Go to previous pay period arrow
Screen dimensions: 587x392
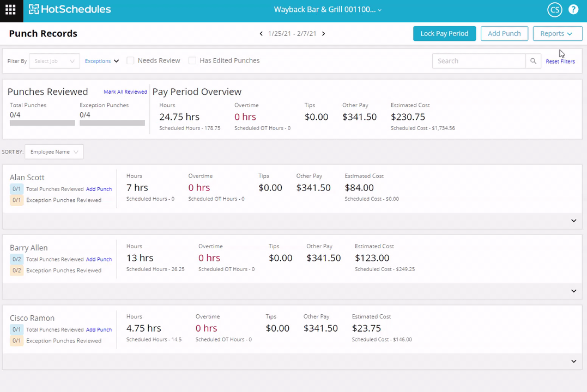point(261,34)
